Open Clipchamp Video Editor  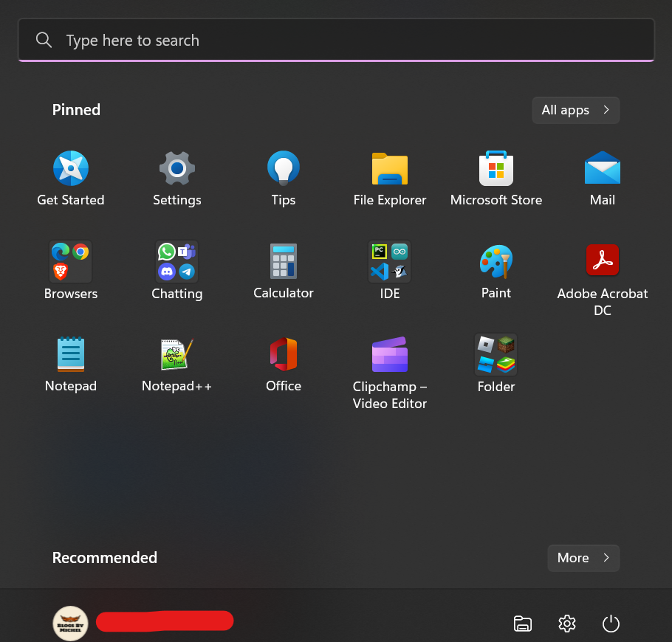pos(390,355)
